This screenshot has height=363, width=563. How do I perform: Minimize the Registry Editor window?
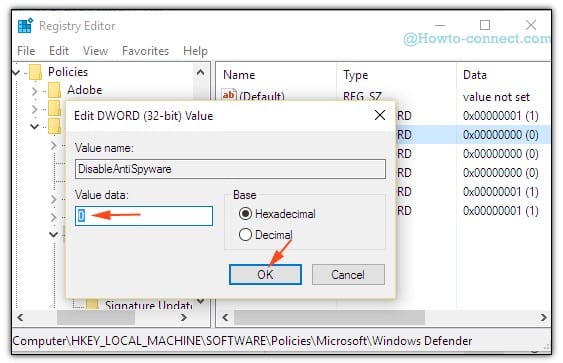[440, 25]
